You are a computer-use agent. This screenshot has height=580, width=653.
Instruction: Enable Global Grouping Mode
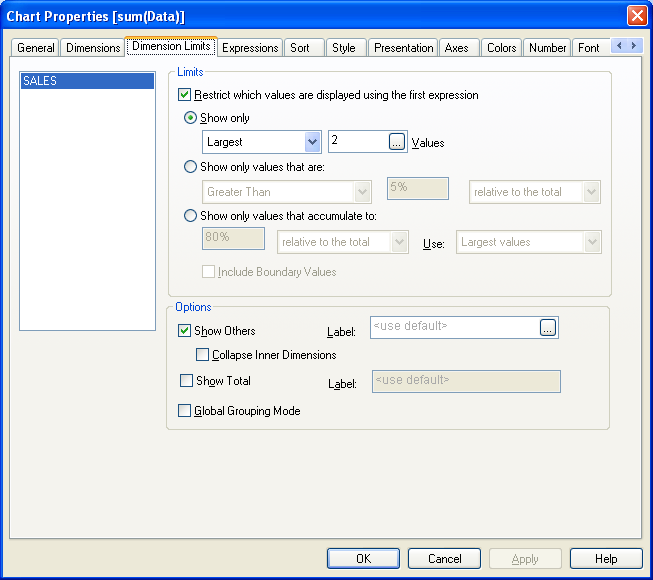coord(185,411)
